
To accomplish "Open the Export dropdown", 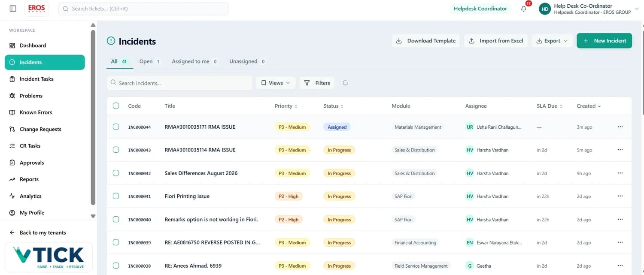I will point(552,41).
